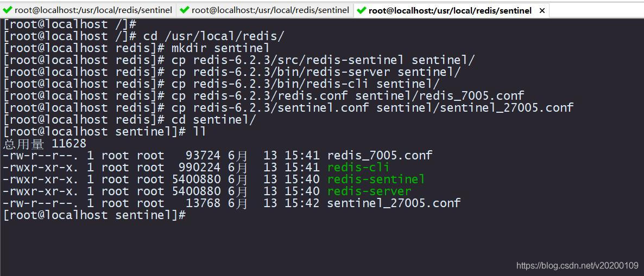
Task: Click the 'cd /usr/local/redis/' command text
Action: coord(213,36)
